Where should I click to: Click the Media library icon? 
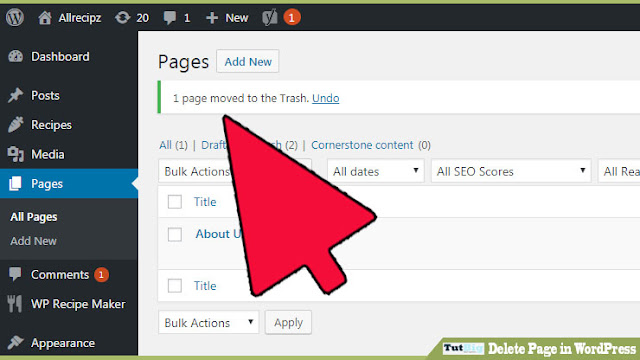16,154
